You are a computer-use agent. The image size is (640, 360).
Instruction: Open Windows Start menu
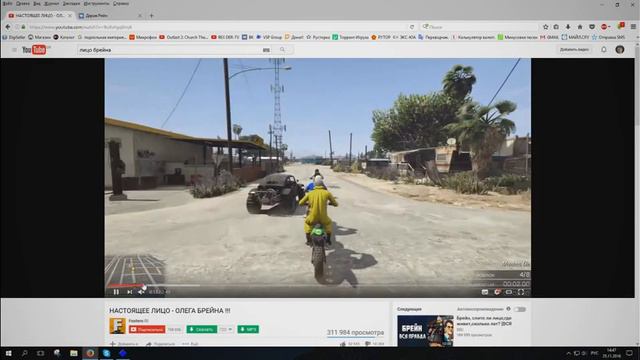click(x=8, y=353)
